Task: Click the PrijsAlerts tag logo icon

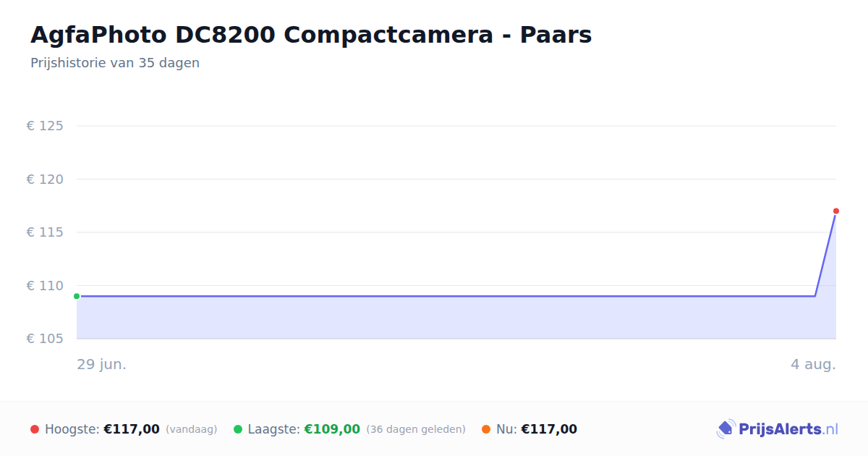Action: (x=726, y=429)
